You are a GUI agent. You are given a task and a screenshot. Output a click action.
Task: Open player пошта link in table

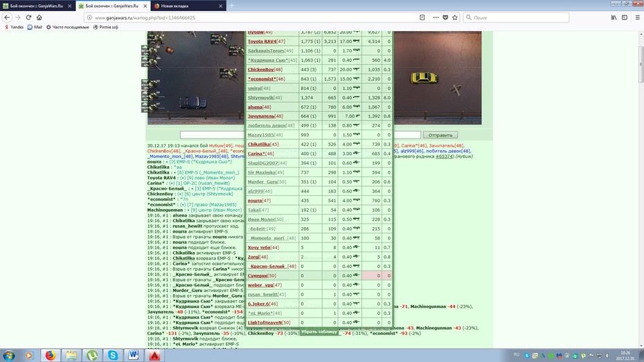point(255,201)
